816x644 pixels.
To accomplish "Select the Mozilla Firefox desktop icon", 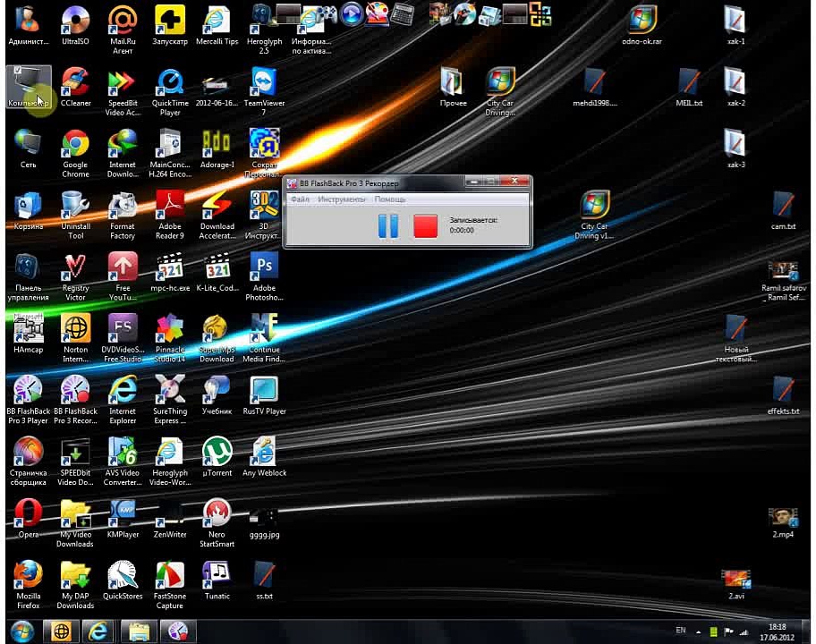I will pos(28,585).
